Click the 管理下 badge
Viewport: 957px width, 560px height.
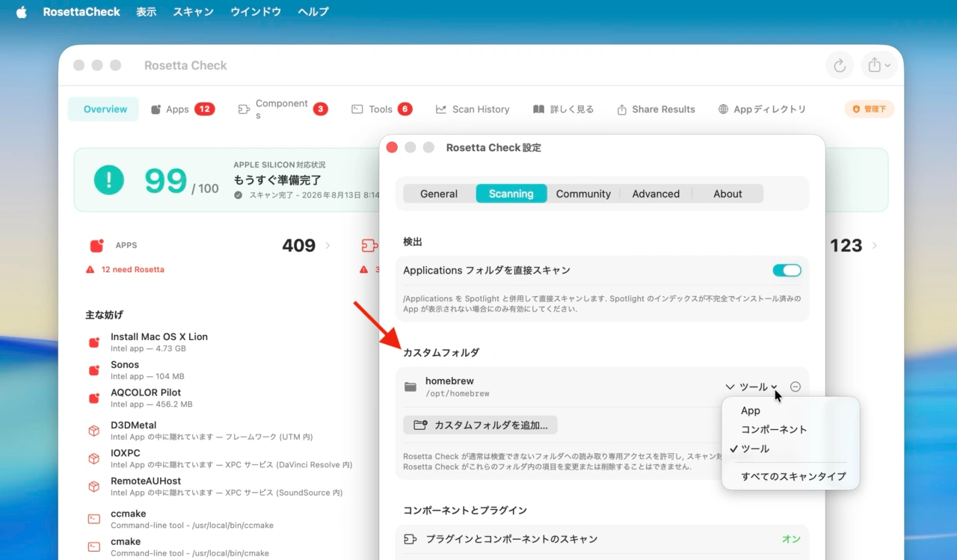click(869, 109)
